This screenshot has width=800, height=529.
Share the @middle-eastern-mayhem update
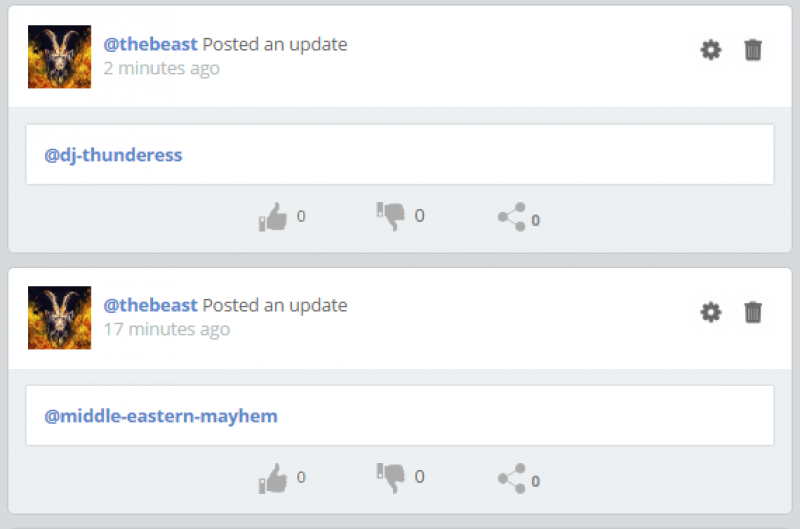tap(511, 478)
